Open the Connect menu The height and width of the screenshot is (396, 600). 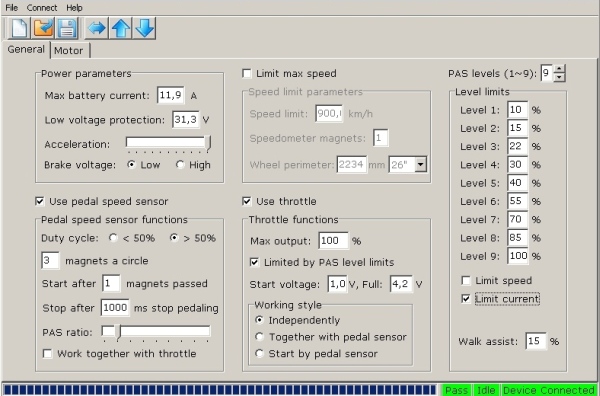click(x=42, y=8)
